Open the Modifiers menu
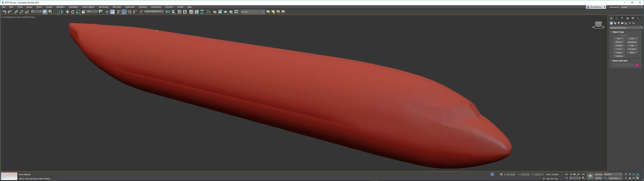Image resolution: width=644 pixels, height=181 pixels. 60,7
